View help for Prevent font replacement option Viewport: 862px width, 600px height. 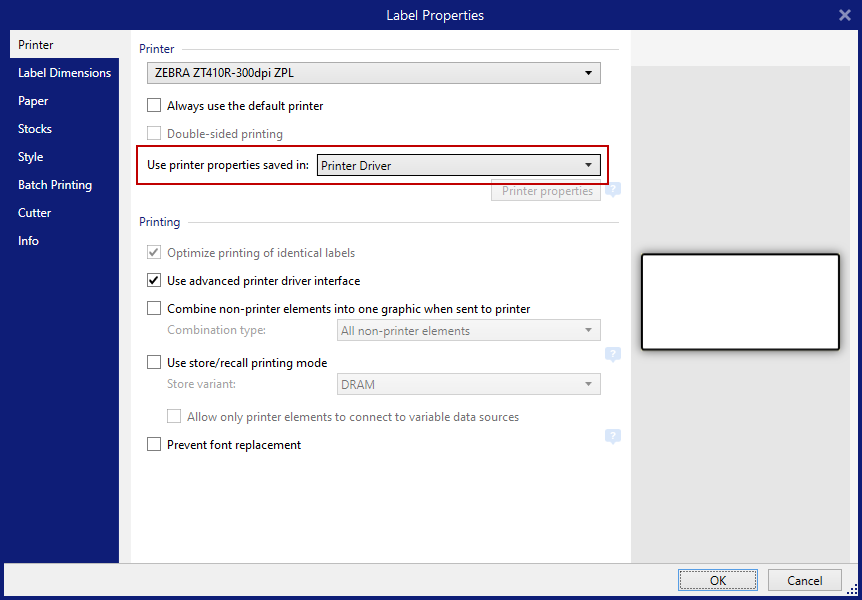[x=613, y=437]
